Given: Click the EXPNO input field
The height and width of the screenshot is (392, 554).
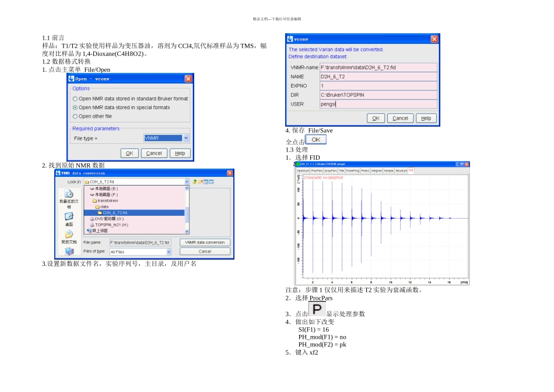Looking at the screenshot, I should click(378, 86).
